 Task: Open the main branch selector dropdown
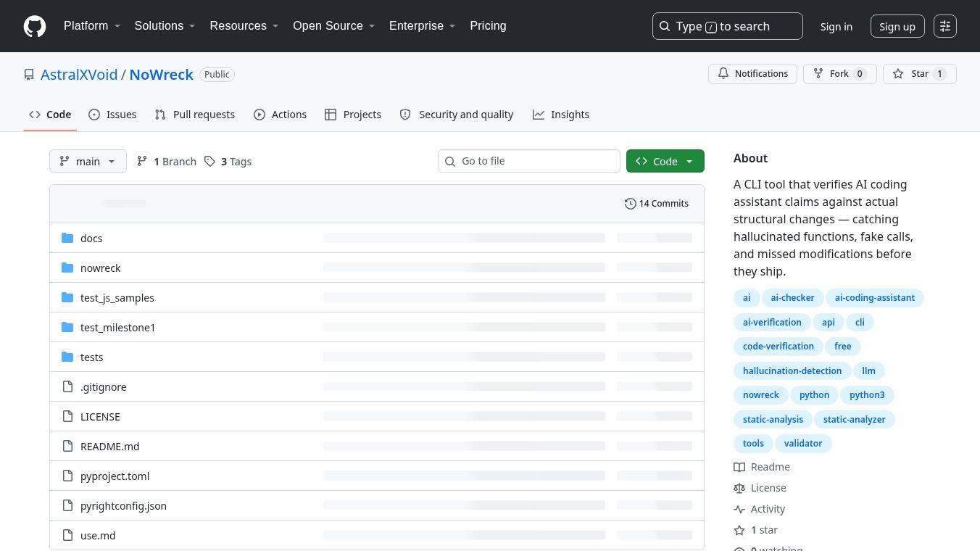pyautogui.click(x=88, y=161)
